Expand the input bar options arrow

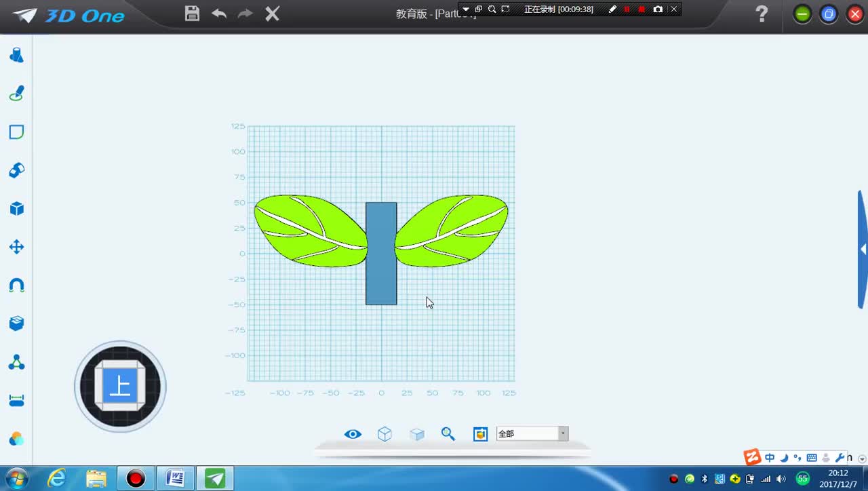click(x=861, y=459)
